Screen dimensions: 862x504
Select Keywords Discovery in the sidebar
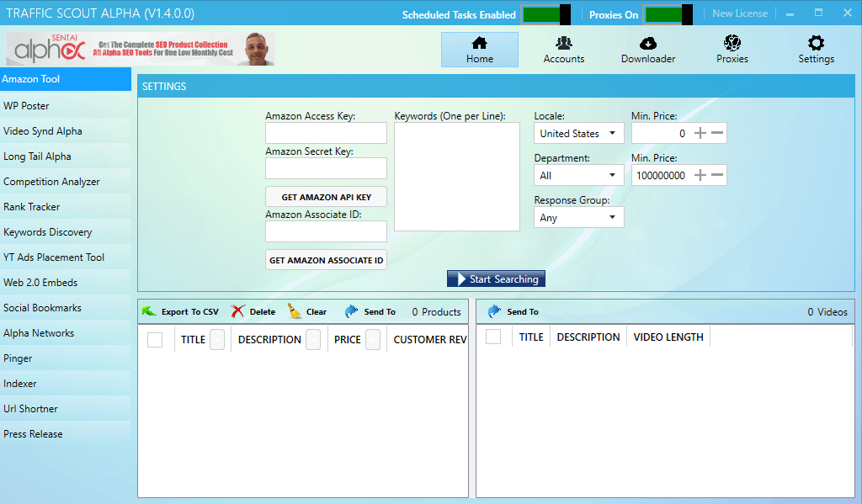[66, 232]
